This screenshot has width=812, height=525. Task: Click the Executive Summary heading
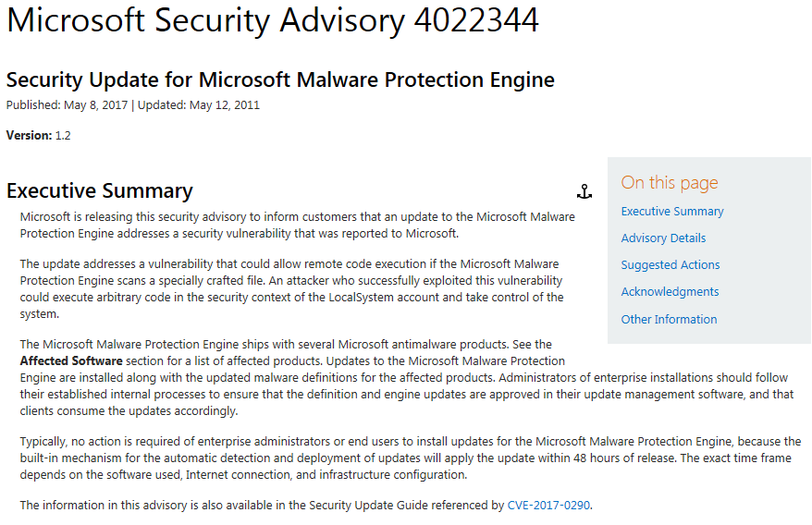point(100,191)
